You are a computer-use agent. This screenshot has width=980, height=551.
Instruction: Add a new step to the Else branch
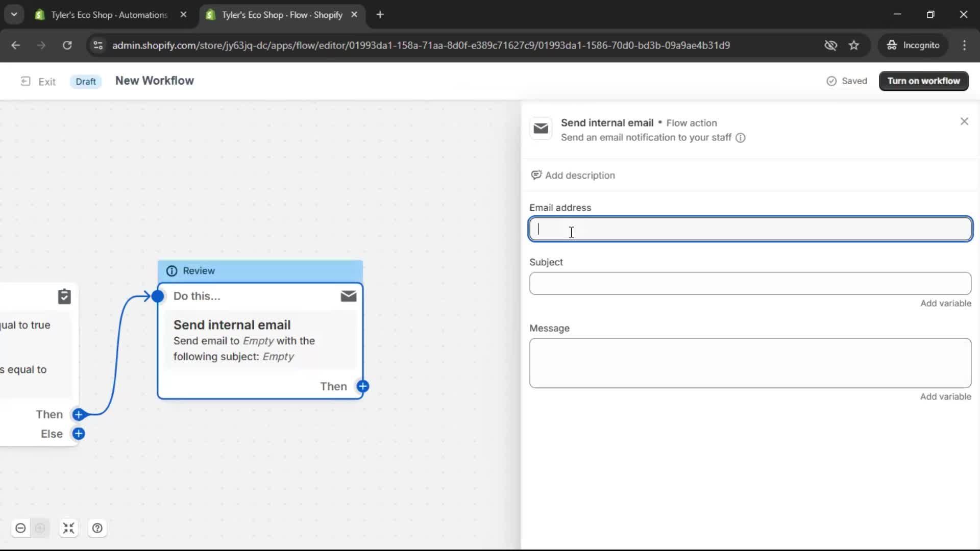(79, 434)
